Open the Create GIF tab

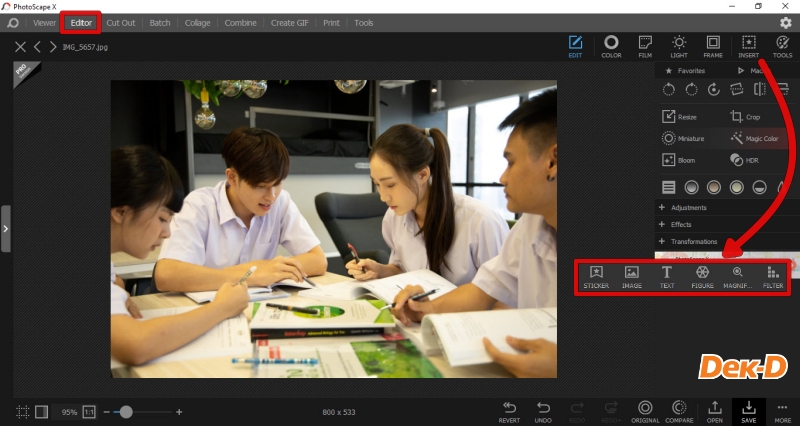click(291, 22)
